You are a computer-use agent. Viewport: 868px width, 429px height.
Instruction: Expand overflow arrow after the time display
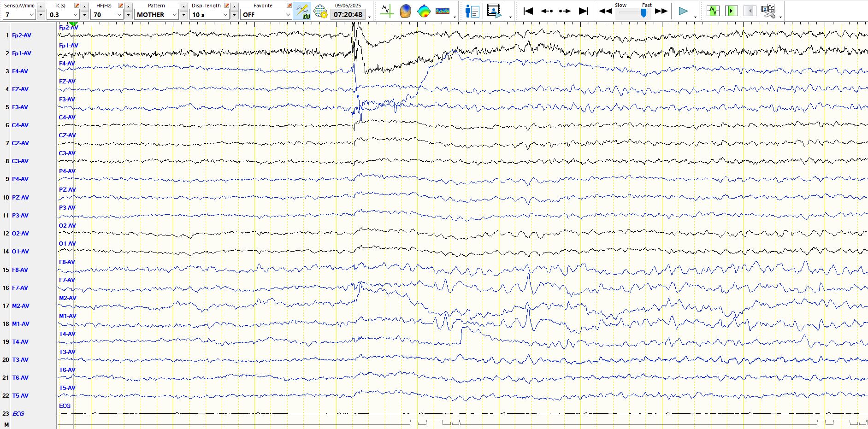click(x=370, y=17)
